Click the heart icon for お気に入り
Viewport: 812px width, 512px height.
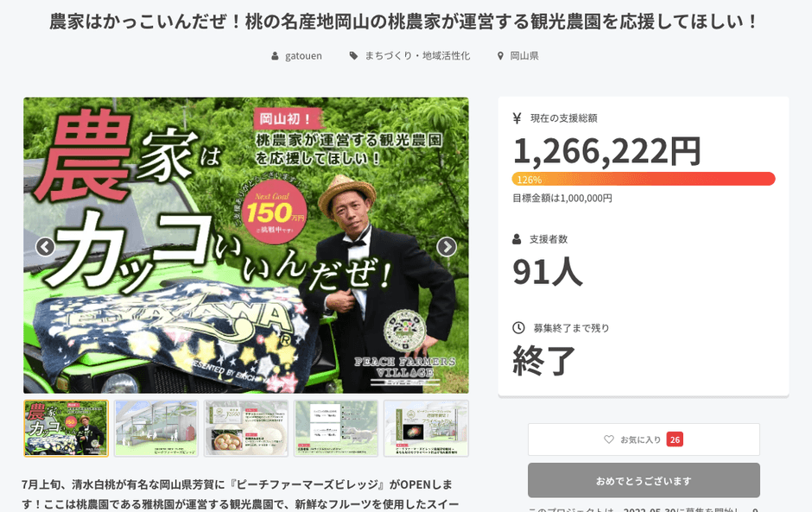coord(609,439)
